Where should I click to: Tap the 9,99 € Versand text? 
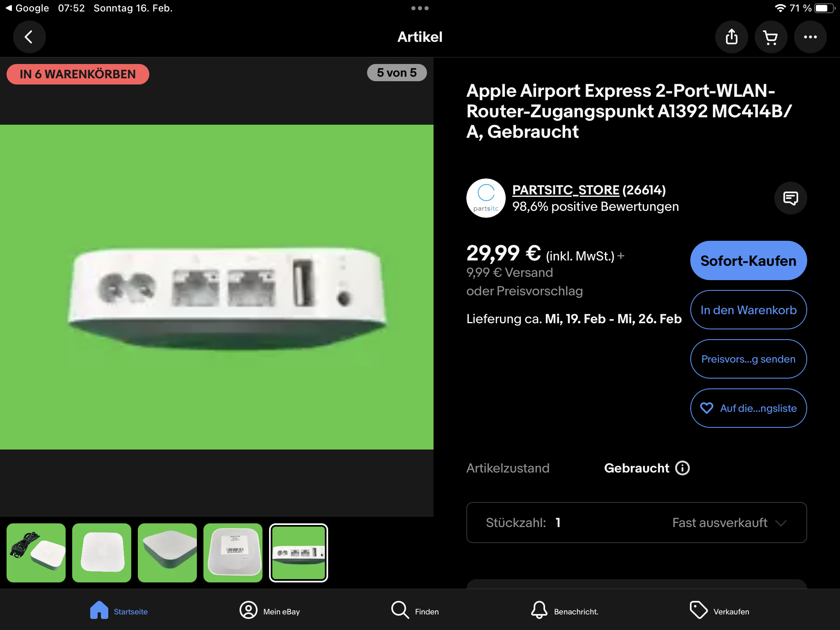(x=509, y=272)
